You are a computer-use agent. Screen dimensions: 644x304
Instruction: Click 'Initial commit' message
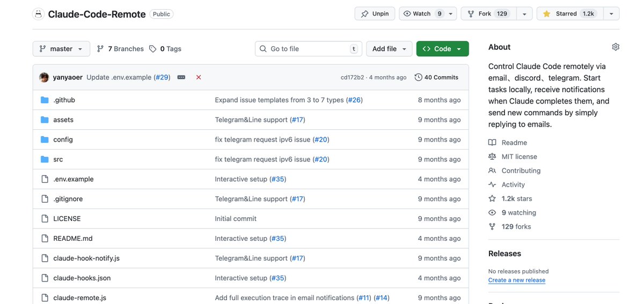pyautogui.click(x=236, y=219)
